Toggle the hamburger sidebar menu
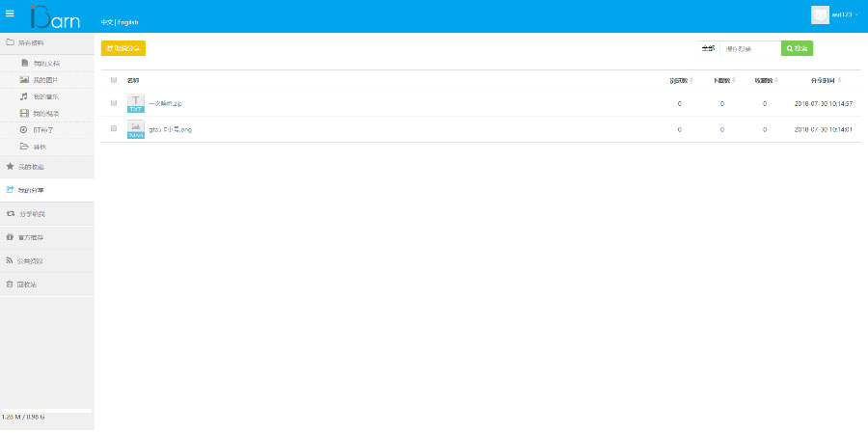The image size is (868, 433). click(x=10, y=14)
